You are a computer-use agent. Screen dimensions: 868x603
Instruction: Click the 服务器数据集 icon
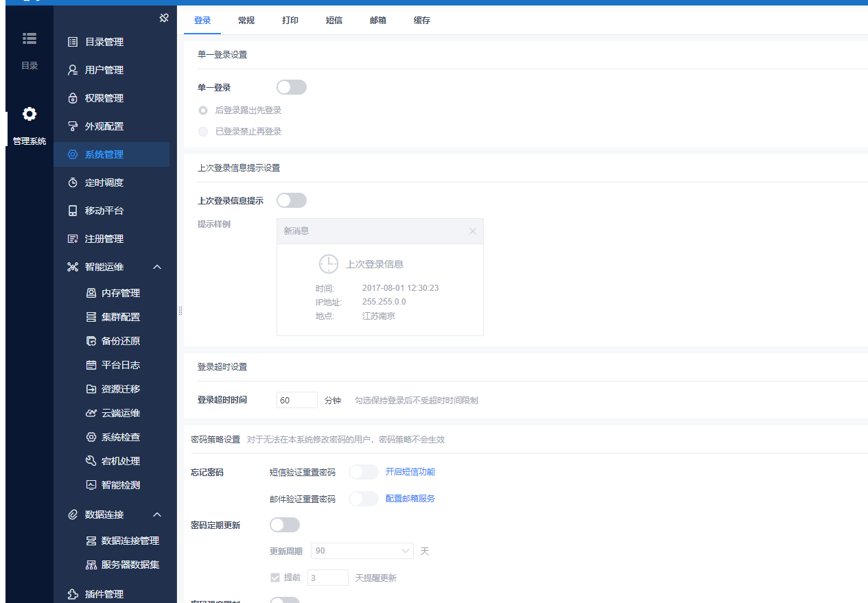91,565
